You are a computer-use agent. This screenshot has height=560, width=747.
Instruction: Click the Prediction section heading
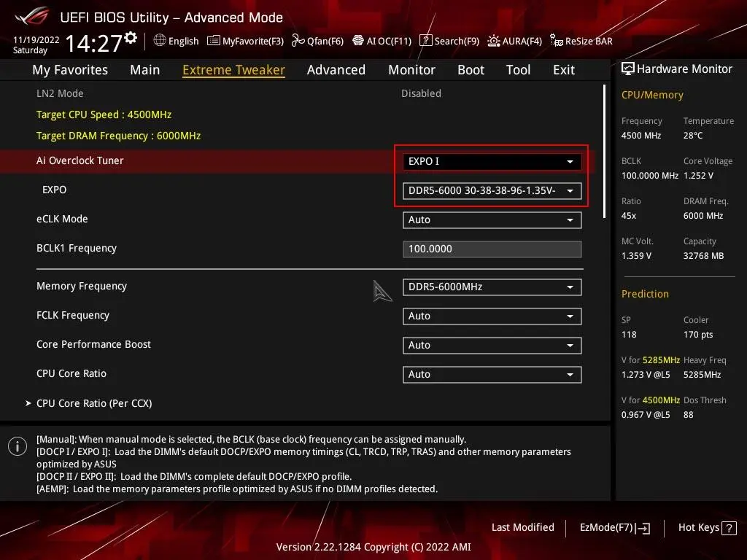(x=645, y=294)
